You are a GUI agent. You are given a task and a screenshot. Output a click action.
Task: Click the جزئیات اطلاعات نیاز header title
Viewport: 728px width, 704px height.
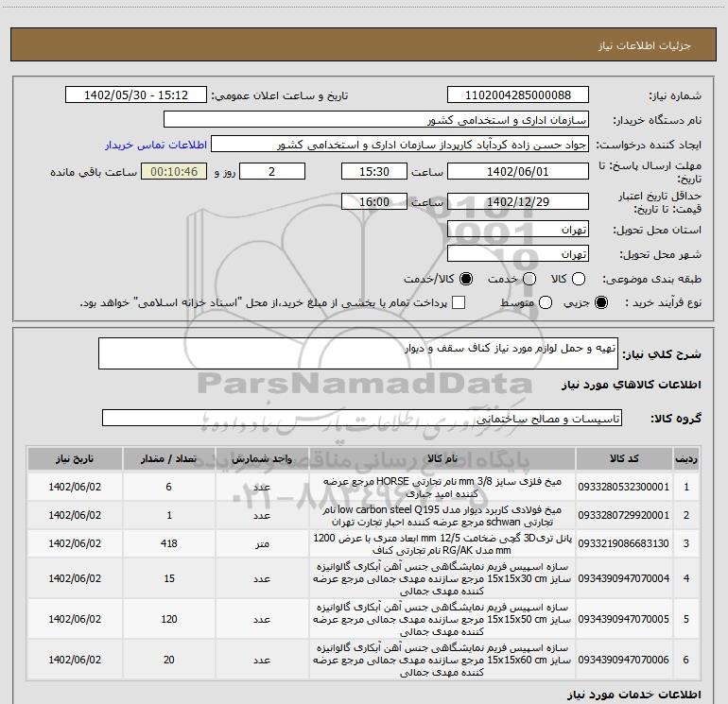click(x=645, y=45)
